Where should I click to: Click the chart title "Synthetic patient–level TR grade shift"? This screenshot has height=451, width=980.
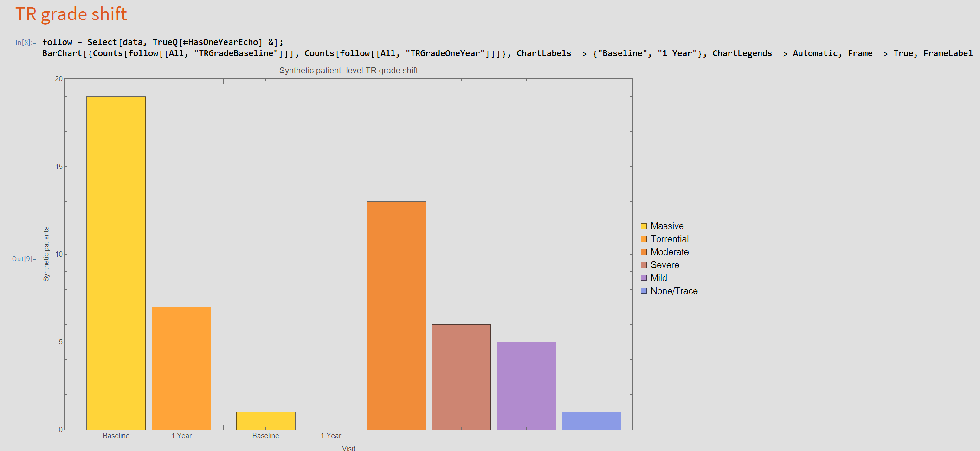[x=348, y=71]
